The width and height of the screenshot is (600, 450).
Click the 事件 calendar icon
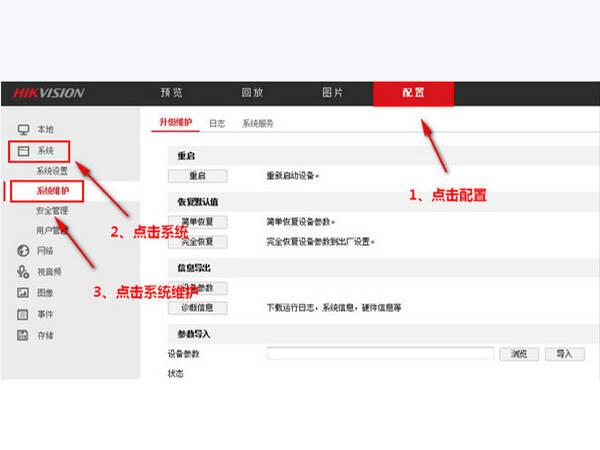tap(23, 314)
